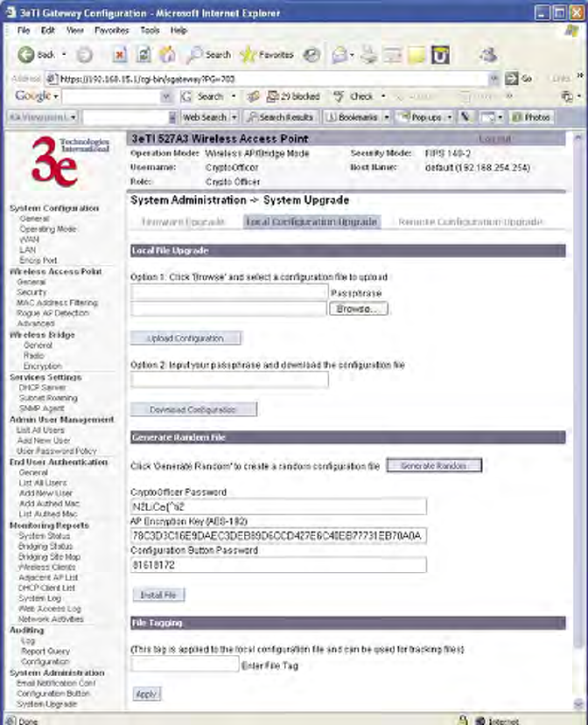Click the Check spelling button on Google toolbar

(353, 96)
